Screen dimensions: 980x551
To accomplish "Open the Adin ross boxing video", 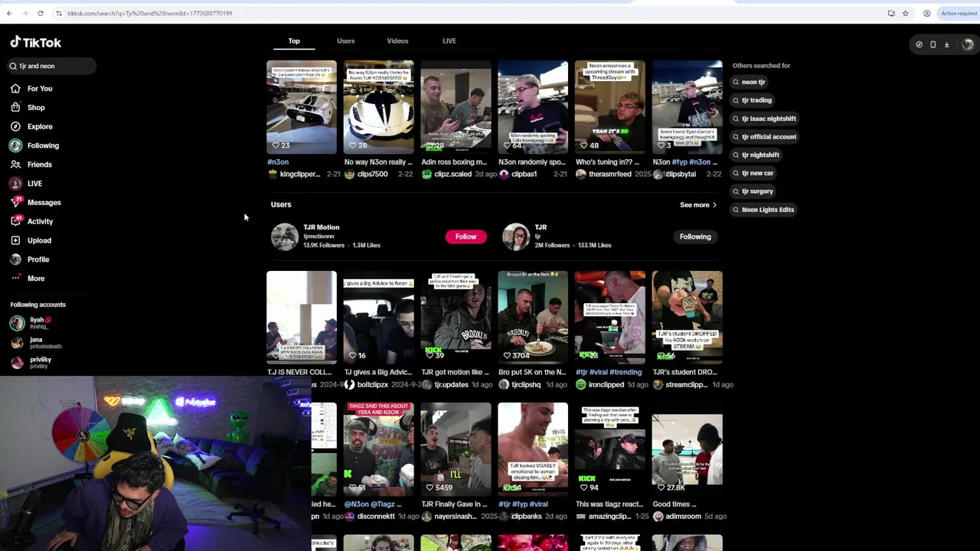I will click(x=456, y=107).
